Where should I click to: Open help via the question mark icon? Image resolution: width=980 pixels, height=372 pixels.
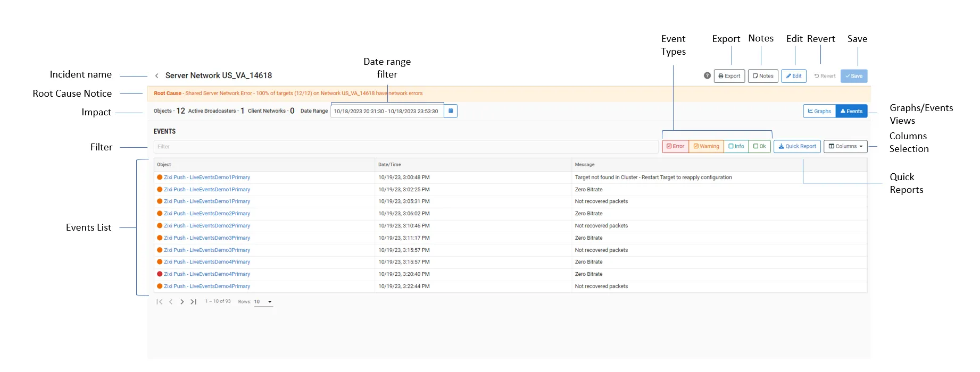pos(707,75)
